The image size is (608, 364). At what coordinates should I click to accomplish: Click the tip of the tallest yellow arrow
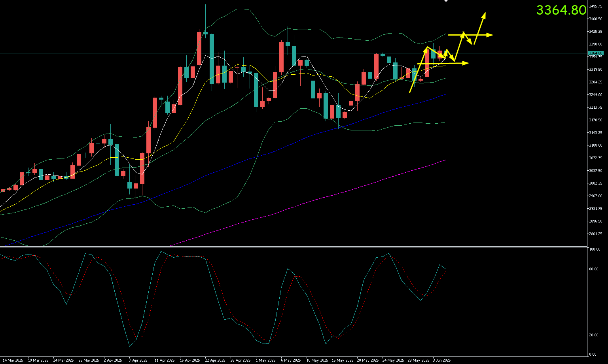pos(485,14)
